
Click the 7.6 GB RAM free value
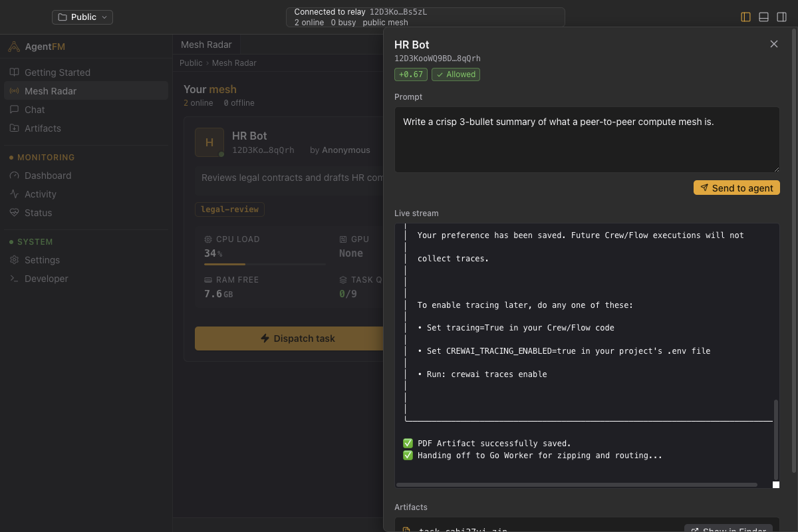(218, 294)
